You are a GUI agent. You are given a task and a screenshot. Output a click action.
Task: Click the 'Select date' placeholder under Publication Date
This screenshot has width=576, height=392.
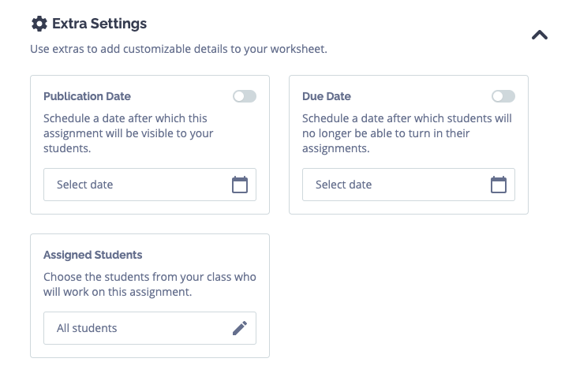85,185
